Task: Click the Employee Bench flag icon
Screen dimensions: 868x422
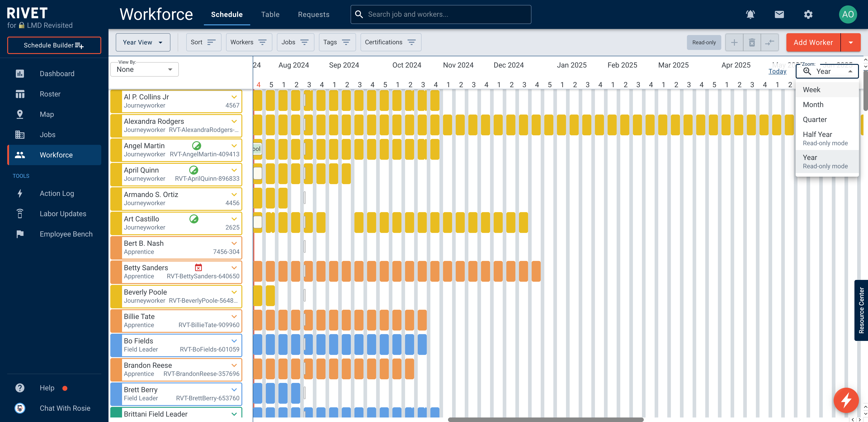Action: point(20,234)
